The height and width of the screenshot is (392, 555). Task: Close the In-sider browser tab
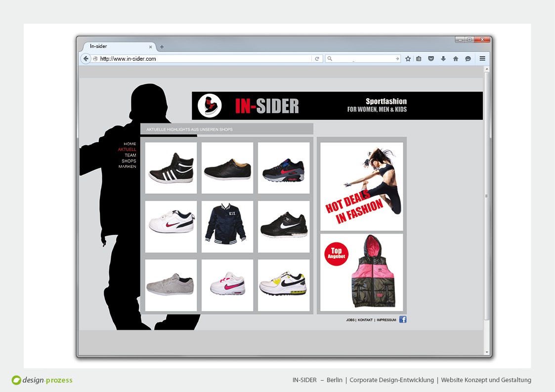pos(151,47)
